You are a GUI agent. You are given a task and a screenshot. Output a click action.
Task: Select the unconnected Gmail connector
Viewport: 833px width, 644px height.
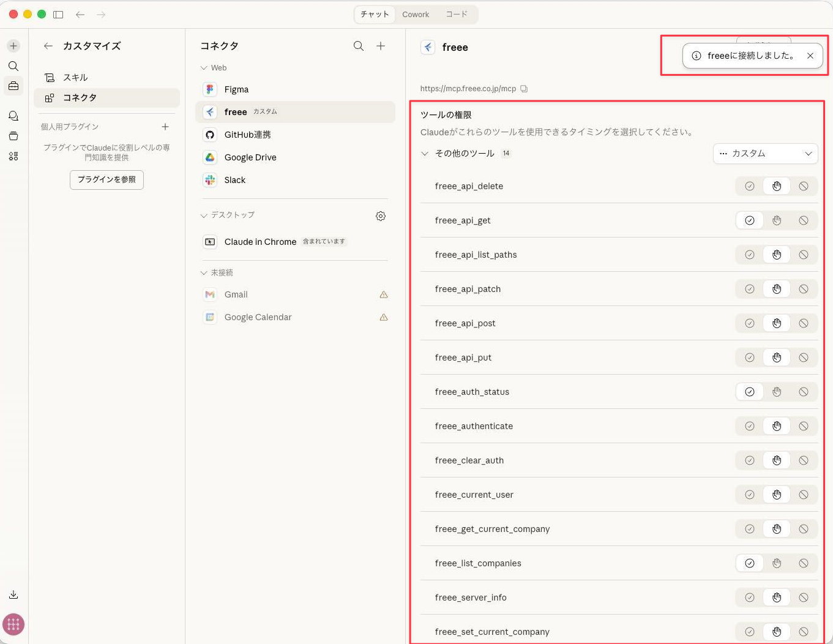(x=295, y=294)
